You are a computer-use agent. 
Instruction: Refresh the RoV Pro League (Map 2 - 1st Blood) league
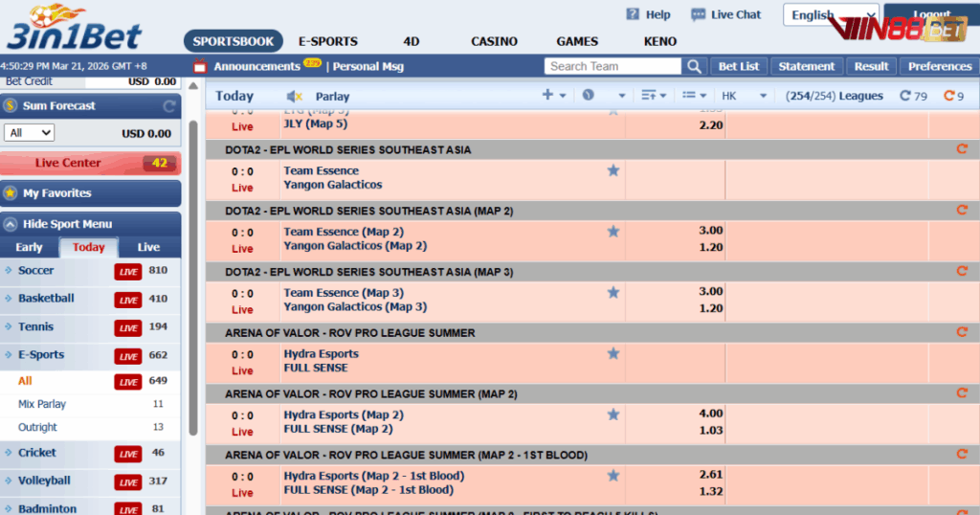pyautogui.click(x=962, y=455)
